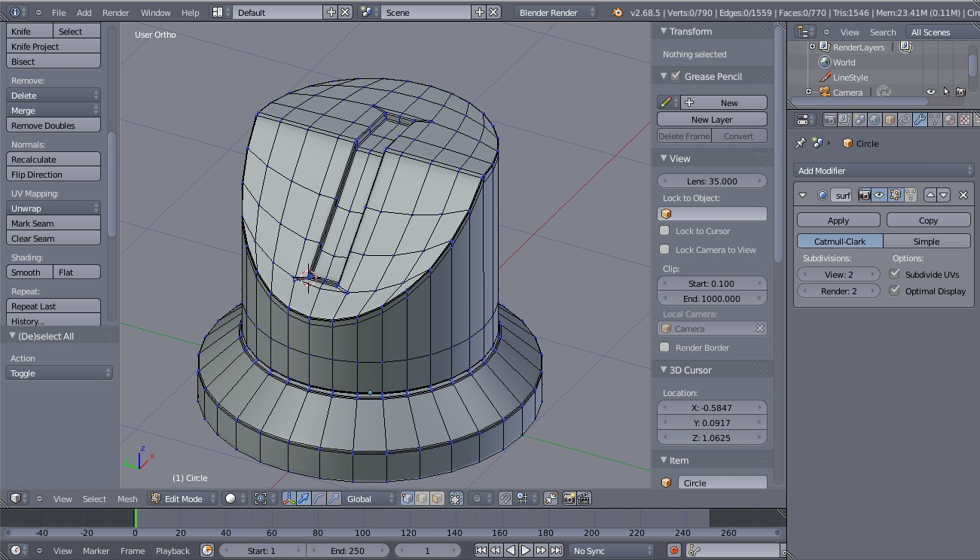This screenshot has height=560, width=980.
Task: Open the Mesh menu in viewport header
Action: coord(127,499)
